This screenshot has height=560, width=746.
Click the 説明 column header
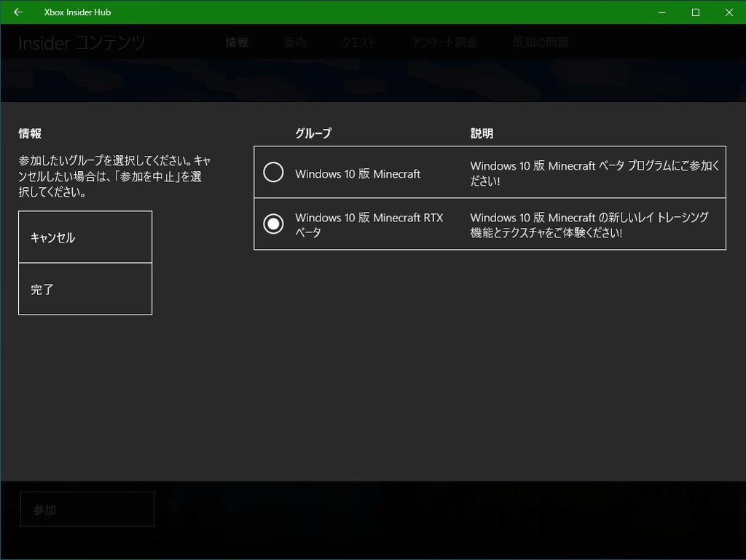tap(482, 133)
